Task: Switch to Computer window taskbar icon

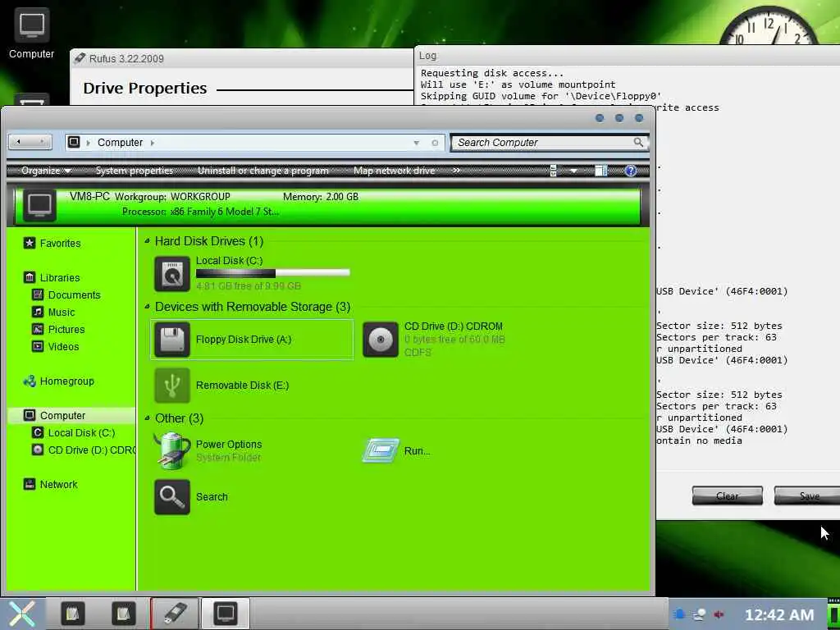Action: coord(226,614)
